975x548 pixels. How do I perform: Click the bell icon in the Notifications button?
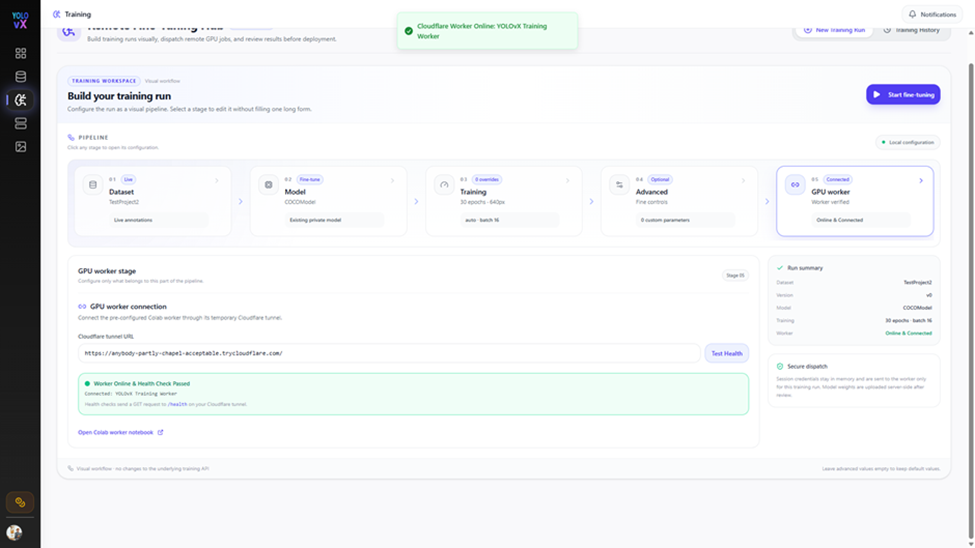912,14
